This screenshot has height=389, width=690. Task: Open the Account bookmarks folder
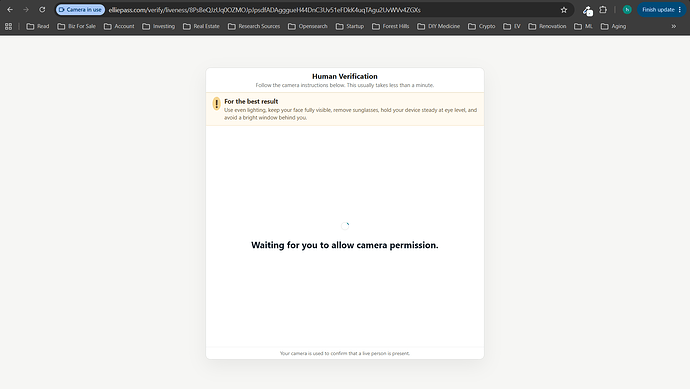(119, 26)
